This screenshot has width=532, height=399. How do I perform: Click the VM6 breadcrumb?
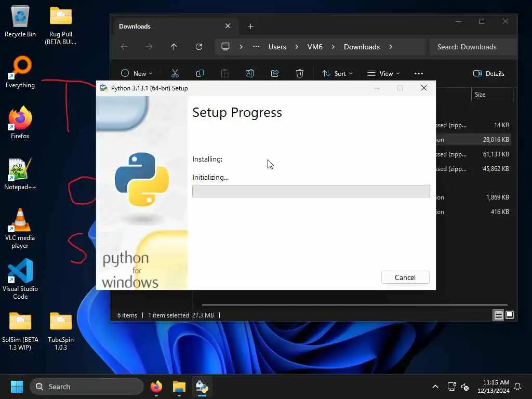pos(315,47)
